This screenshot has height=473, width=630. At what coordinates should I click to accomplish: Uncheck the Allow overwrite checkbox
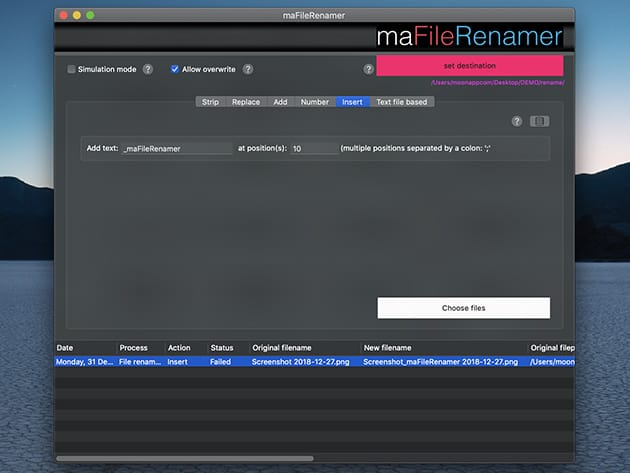[175, 69]
